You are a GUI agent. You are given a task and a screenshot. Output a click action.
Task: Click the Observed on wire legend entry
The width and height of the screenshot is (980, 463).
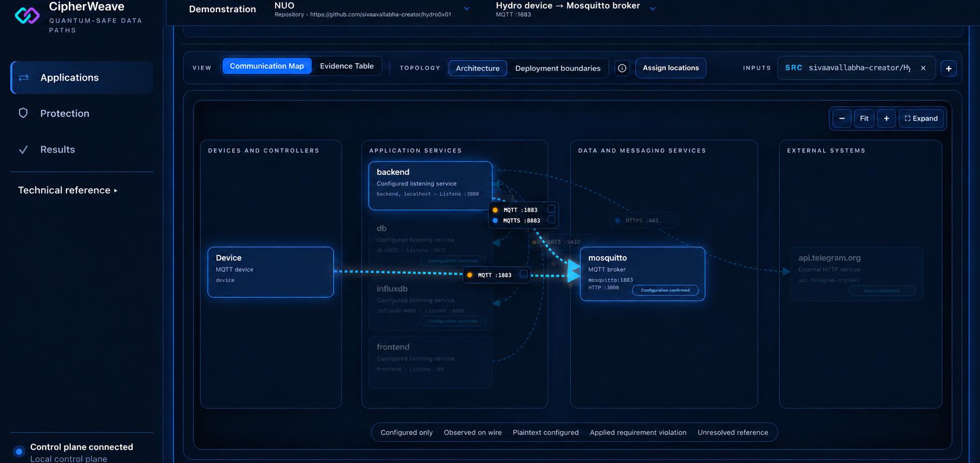click(x=473, y=432)
